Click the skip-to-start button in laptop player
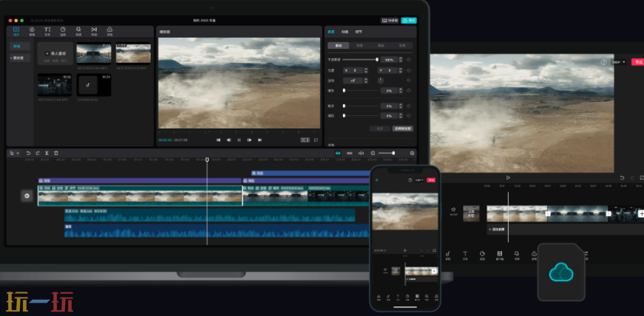 point(219,140)
